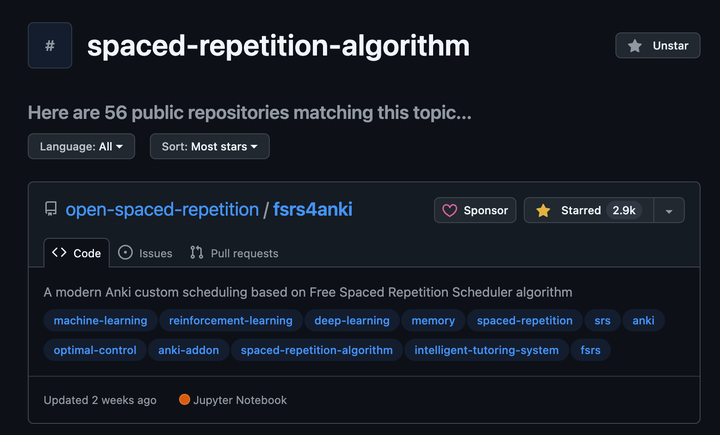720x435 pixels.
Task: Click the Jupyter Notebook language dot
Action: coord(185,400)
